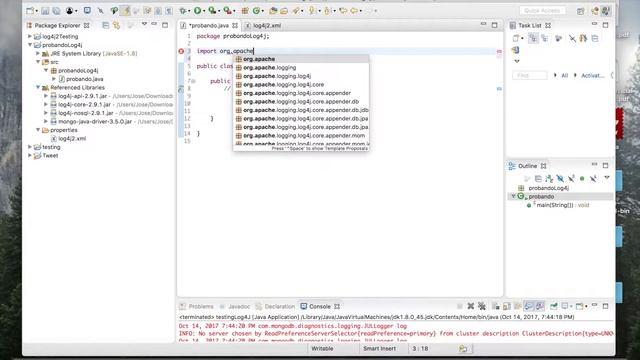Open the Package Explorer view menu arrow
This screenshot has width=640, height=360.
144,24
